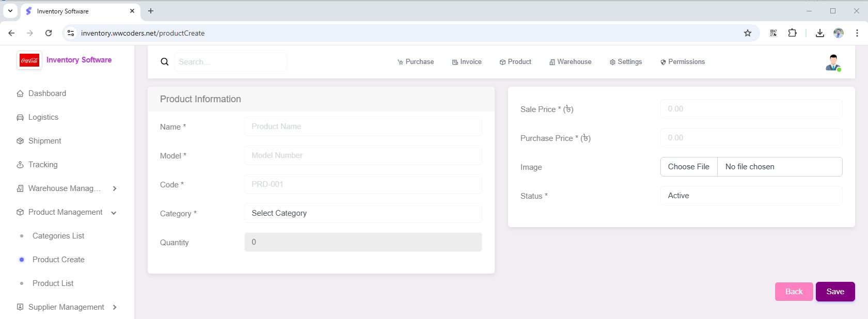Click the Choose File button

689,167
